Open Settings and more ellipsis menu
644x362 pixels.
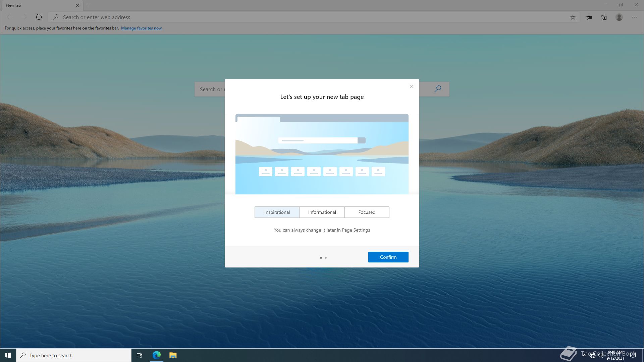tap(635, 17)
